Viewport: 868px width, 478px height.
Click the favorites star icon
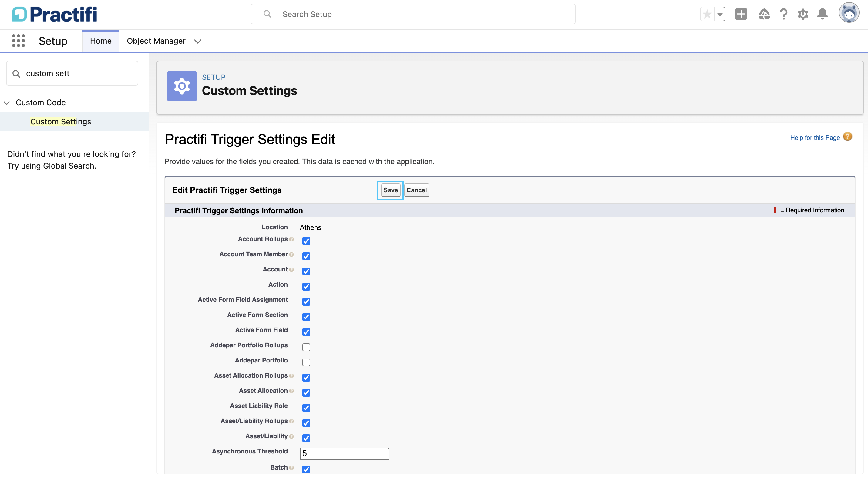707,14
